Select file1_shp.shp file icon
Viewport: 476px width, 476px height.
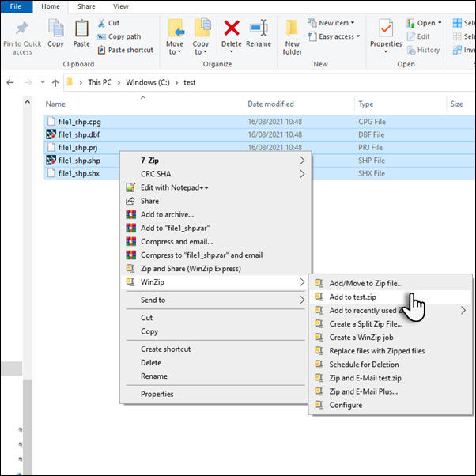point(51,160)
